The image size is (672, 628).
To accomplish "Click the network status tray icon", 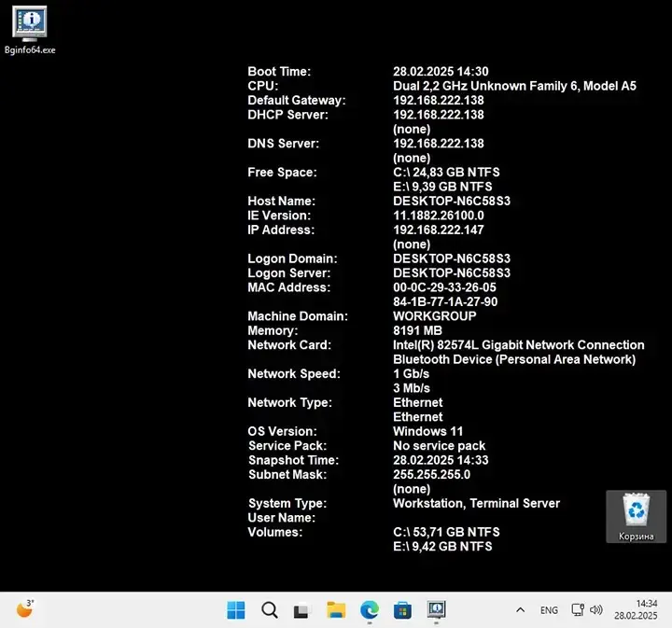I will coord(578,610).
